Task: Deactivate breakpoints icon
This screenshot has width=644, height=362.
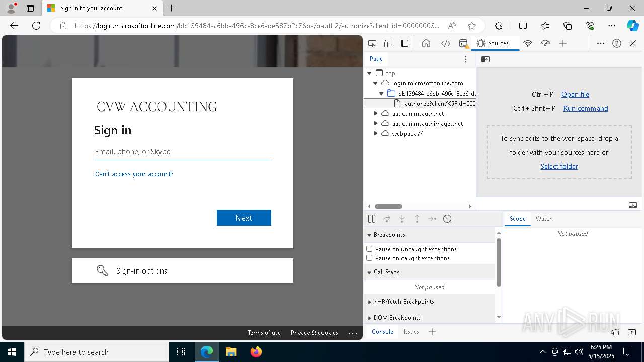Action: (447, 219)
